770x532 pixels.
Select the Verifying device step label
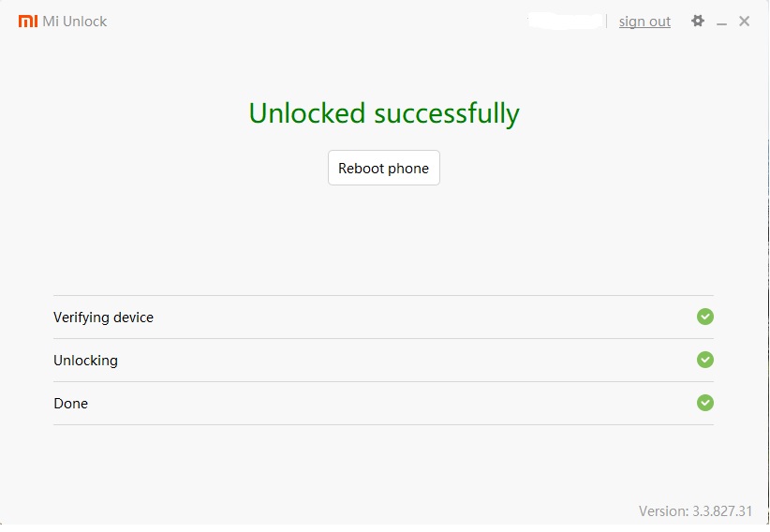click(x=103, y=318)
